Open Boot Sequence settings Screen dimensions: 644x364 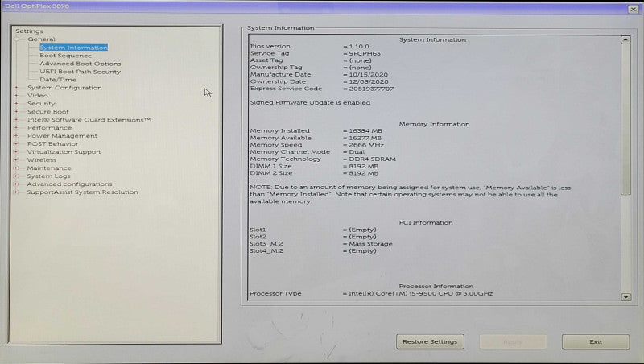[x=66, y=56]
